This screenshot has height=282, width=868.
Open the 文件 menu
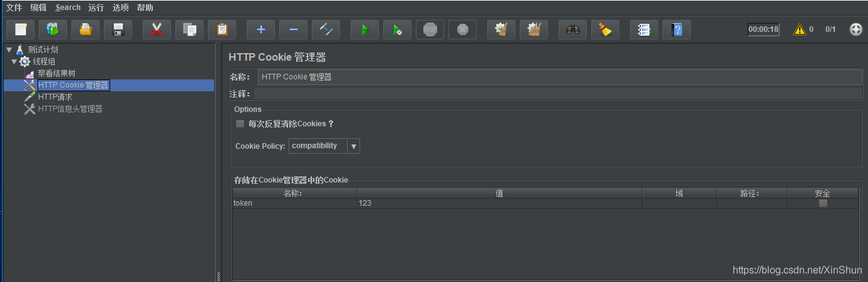click(14, 8)
